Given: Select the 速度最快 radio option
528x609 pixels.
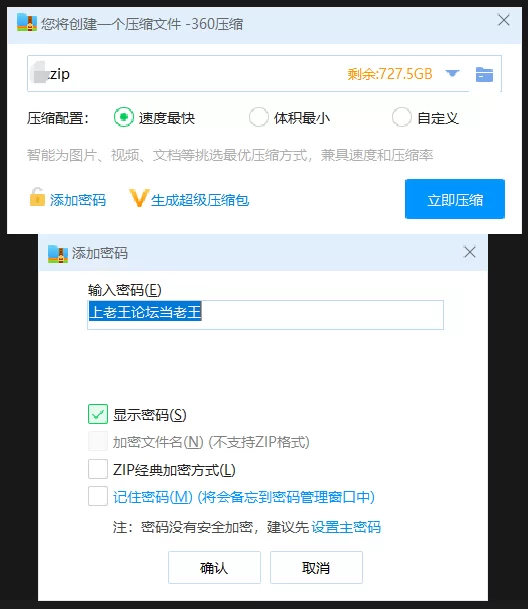Looking at the screenshot, I should [x=124, y=117].
